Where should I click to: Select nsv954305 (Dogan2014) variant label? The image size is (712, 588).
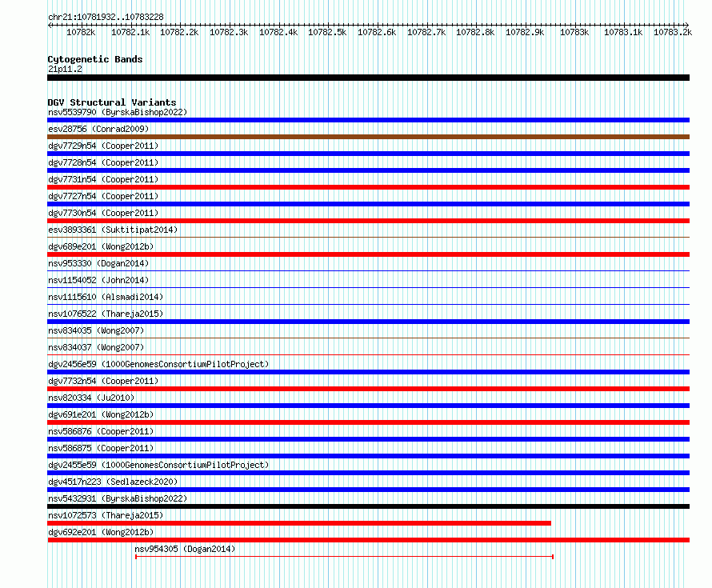coord(185,549)
